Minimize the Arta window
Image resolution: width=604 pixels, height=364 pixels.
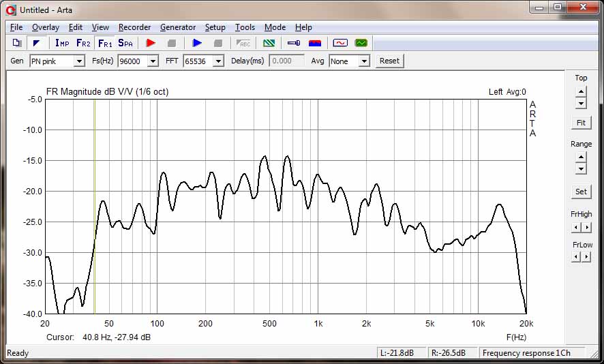(x=539, y=7)
